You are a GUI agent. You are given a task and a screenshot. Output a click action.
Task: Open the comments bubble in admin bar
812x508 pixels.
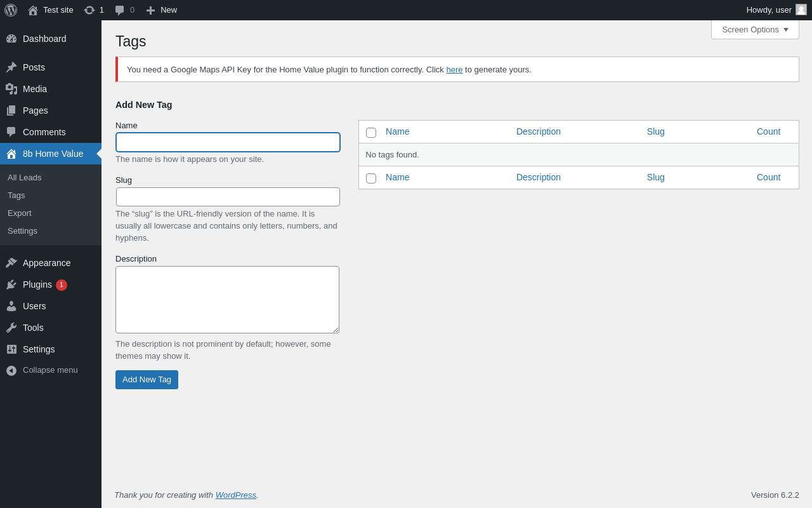(120, 10)
